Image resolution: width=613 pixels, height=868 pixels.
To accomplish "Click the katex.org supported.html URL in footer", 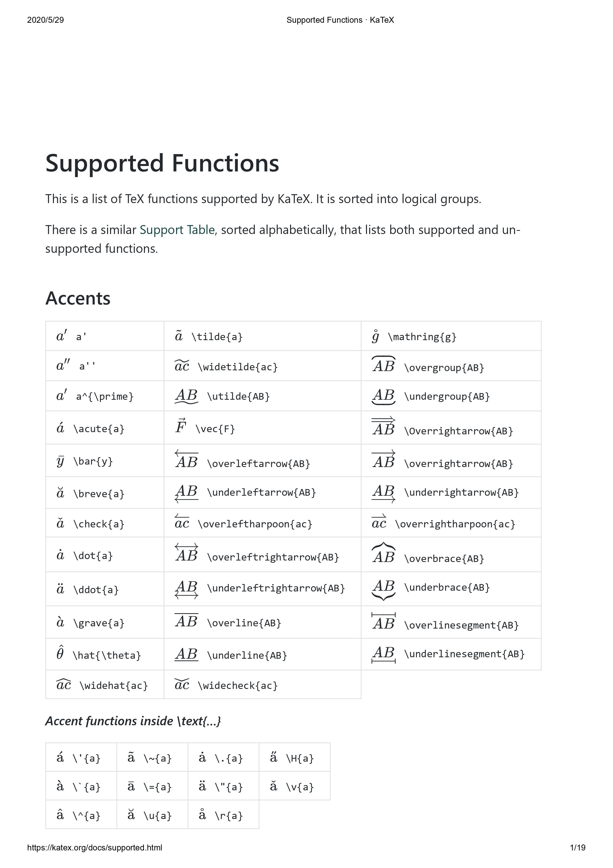I will pos(94,847).
